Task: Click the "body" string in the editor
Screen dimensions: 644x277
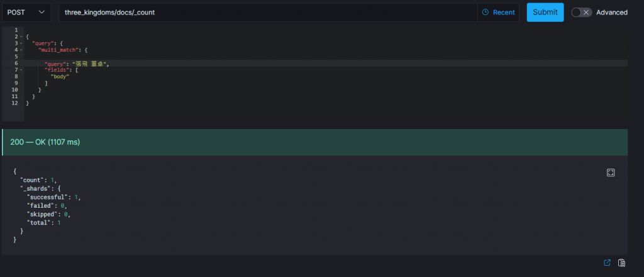Action: coord(60,76)
